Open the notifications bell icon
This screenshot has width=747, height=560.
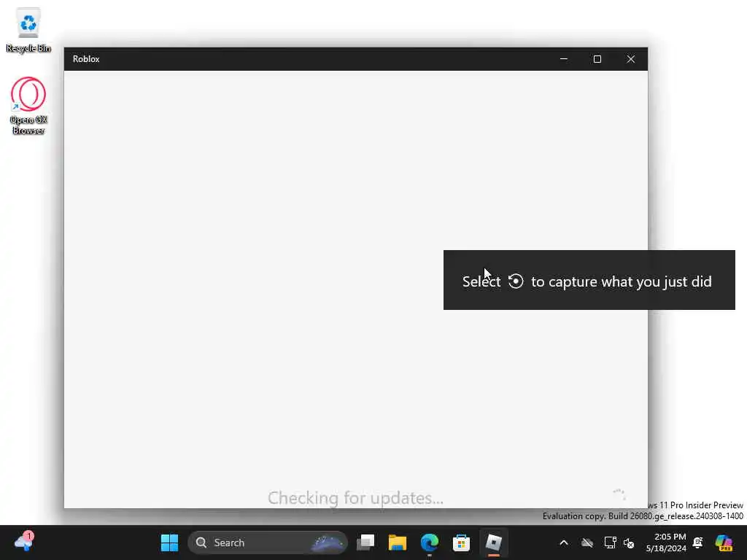[x=698, y=542]
